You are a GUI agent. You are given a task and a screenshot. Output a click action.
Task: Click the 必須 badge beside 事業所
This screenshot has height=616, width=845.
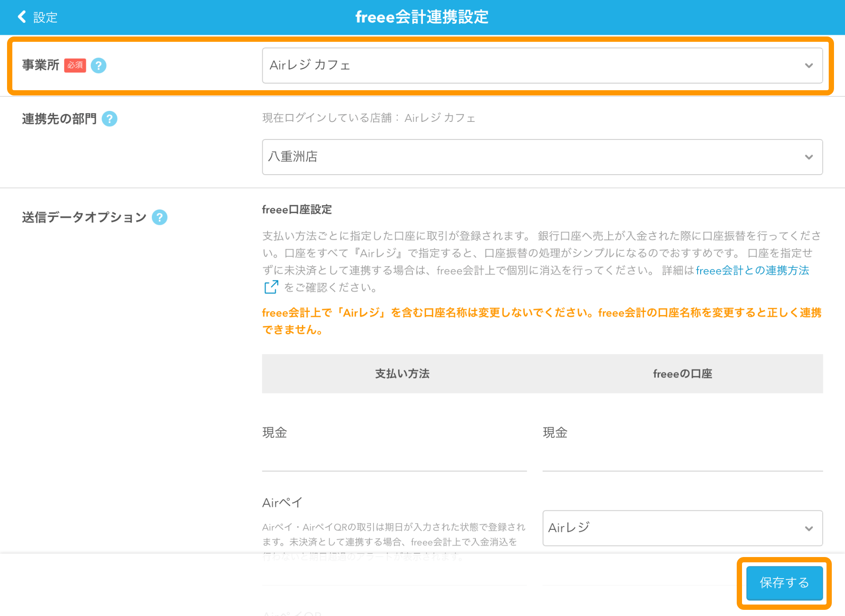click(x=75, y=65)
